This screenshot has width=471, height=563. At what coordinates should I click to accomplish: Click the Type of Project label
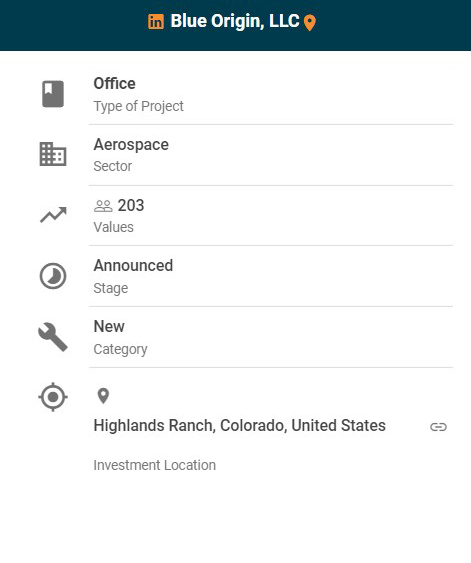(139, 106)
